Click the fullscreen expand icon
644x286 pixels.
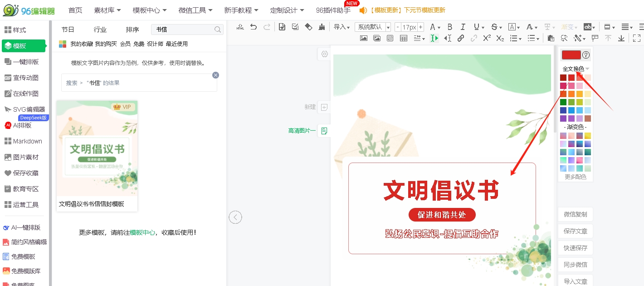coord(637,39)
